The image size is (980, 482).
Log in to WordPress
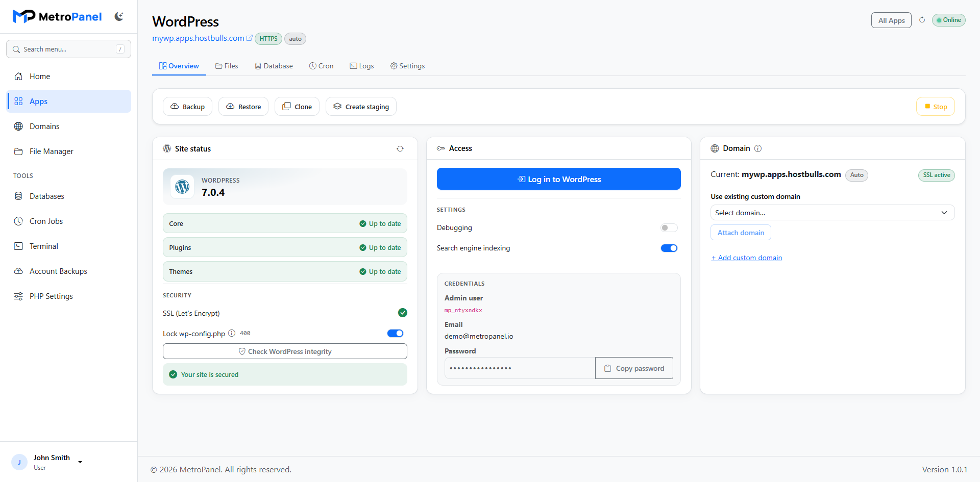point(559,179)
